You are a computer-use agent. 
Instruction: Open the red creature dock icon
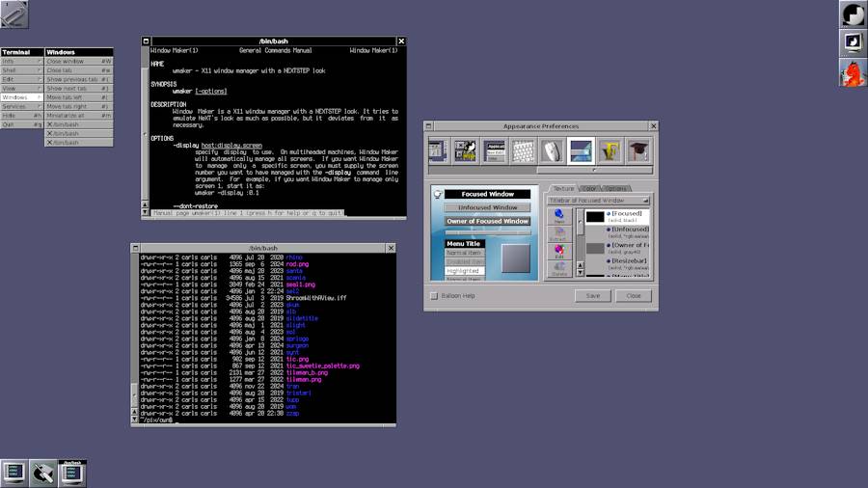click(854, 72)
